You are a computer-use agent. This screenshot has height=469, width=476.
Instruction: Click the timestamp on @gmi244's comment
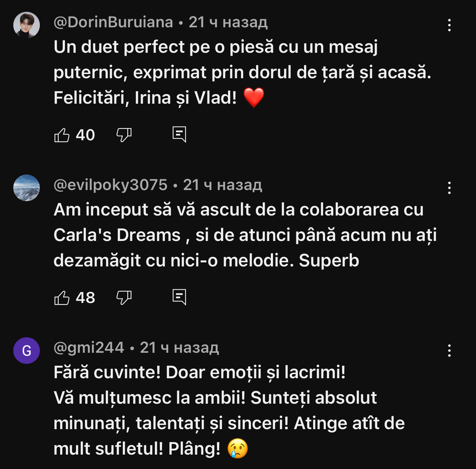click(179, 348)
